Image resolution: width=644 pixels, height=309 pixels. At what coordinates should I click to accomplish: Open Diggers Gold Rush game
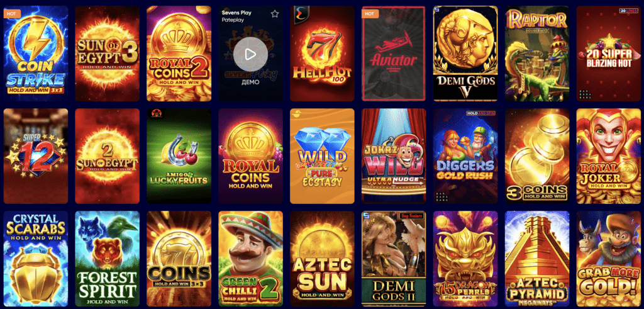[465, 156]
